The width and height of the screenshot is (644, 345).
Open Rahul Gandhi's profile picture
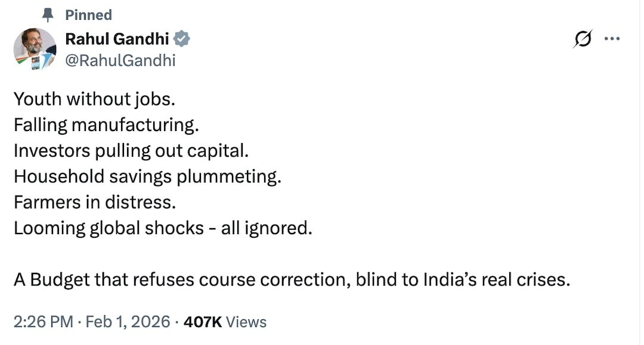point(35,49)
